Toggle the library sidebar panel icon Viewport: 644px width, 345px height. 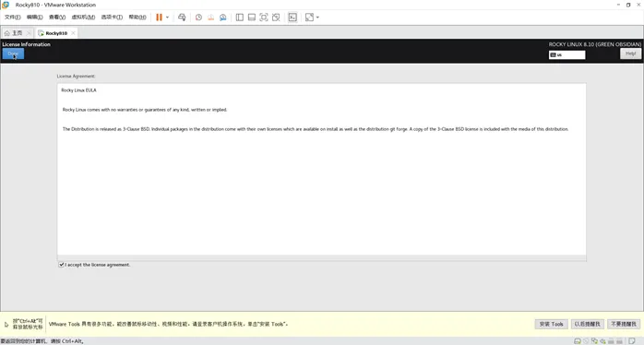pos(240,18)
